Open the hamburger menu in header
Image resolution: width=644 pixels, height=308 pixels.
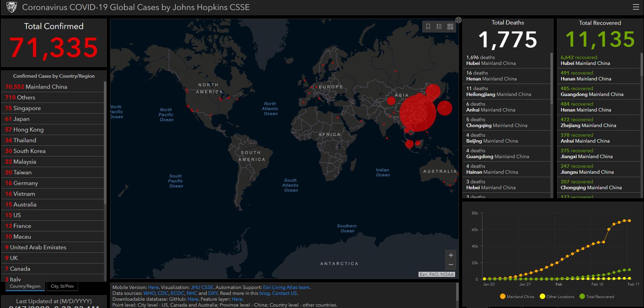pos(636,7)
